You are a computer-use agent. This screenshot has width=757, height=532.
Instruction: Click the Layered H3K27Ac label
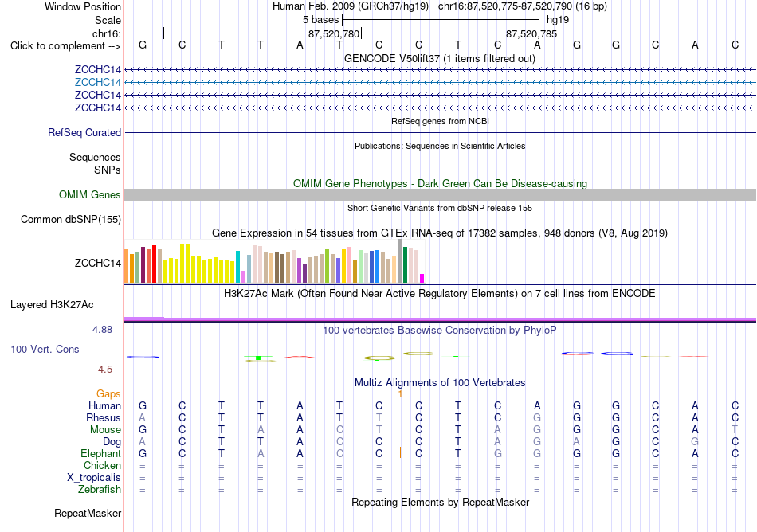coord(52,305)
